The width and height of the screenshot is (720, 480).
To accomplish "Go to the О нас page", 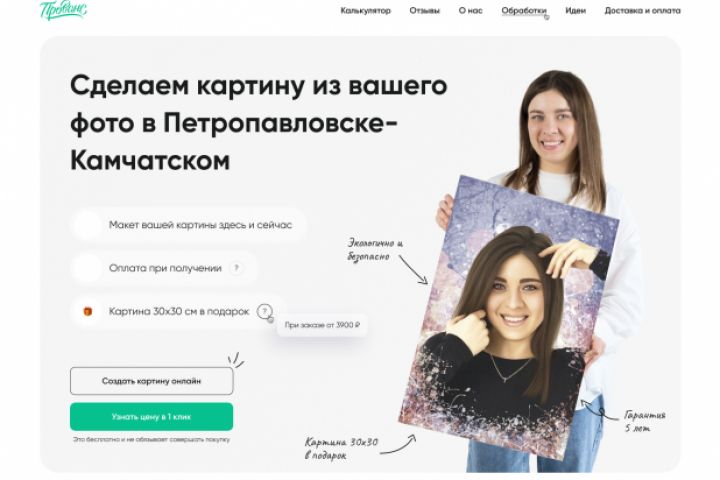I will pyautogui.click(x=470, y=11).
